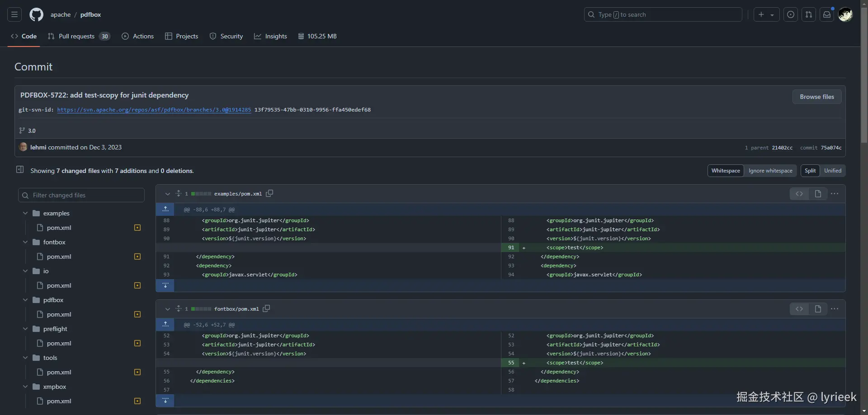Open more options for fontbox/pom.xml
This screenshot has width=868, height=415.
pos(835,309)
